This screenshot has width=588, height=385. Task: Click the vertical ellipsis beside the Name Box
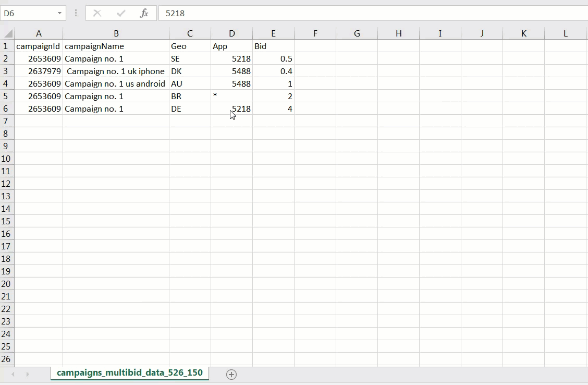[x=76, y=13]
